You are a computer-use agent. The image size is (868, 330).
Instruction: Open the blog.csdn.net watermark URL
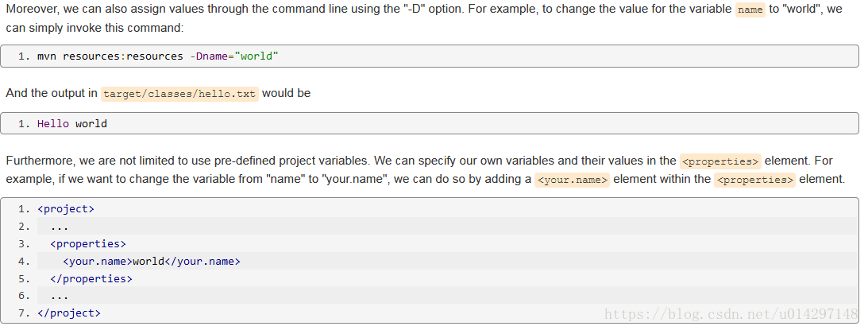click(731, 314)
